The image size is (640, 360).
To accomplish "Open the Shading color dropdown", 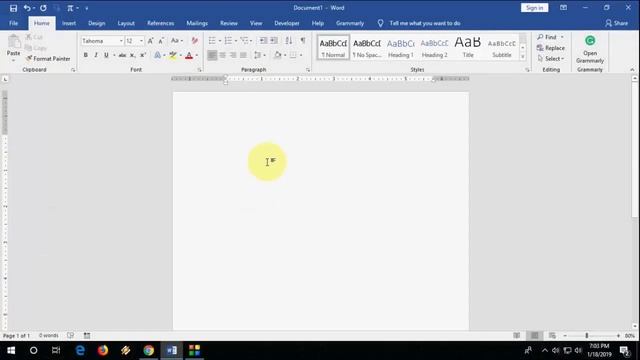I will [x=285, y=55].
